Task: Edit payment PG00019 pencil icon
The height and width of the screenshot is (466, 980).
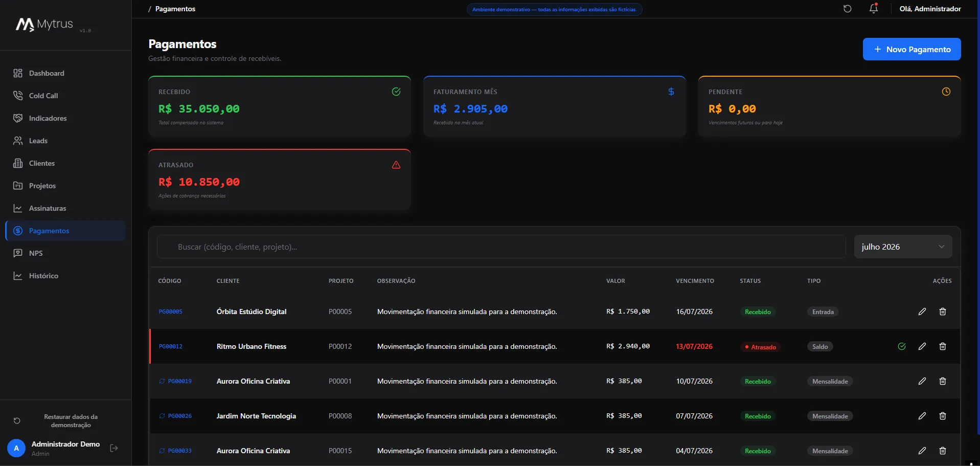Action: click(x=922, y=381)
